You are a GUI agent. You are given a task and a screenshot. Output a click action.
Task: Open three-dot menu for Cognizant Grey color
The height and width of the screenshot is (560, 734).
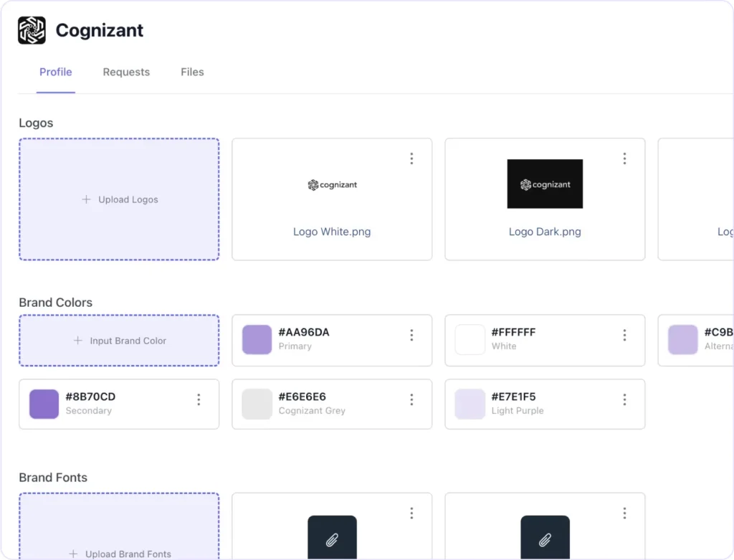pos(411,399)
